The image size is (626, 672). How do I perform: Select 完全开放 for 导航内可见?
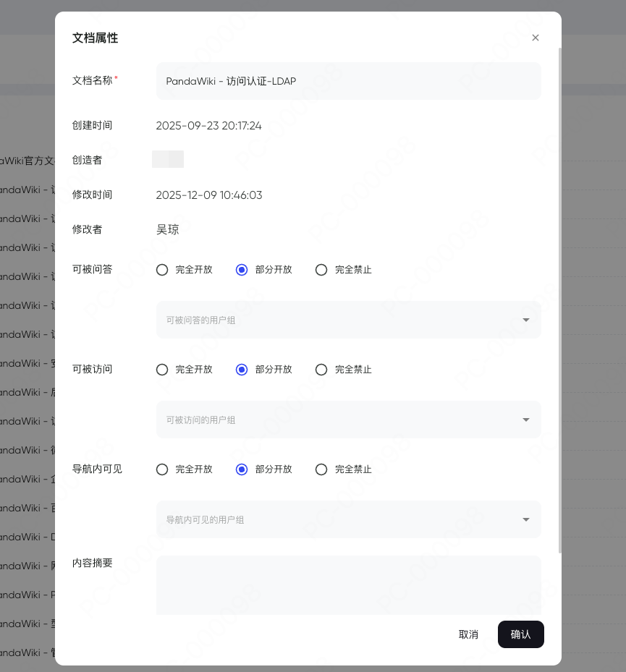pos(162,469)
